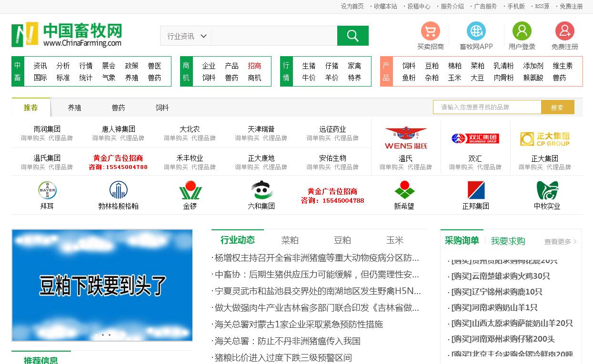
Task: Click the yellow 搜索 brand search button
Action: 557,108
